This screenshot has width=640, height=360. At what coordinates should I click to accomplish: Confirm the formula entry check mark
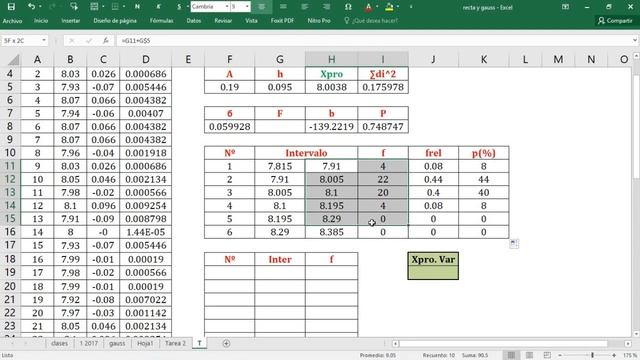click(89, 40)
